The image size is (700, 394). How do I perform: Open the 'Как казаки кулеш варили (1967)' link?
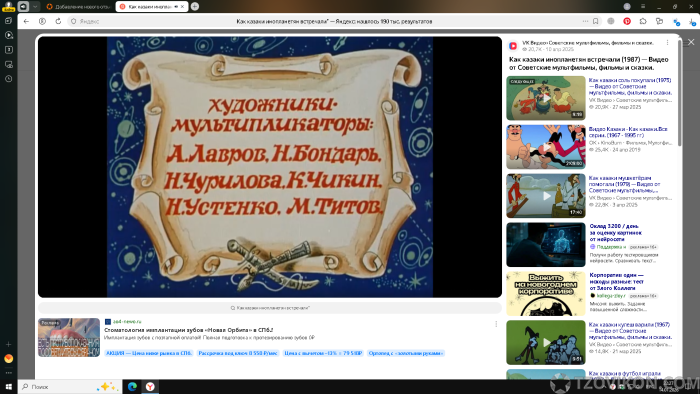pos(630,331)
